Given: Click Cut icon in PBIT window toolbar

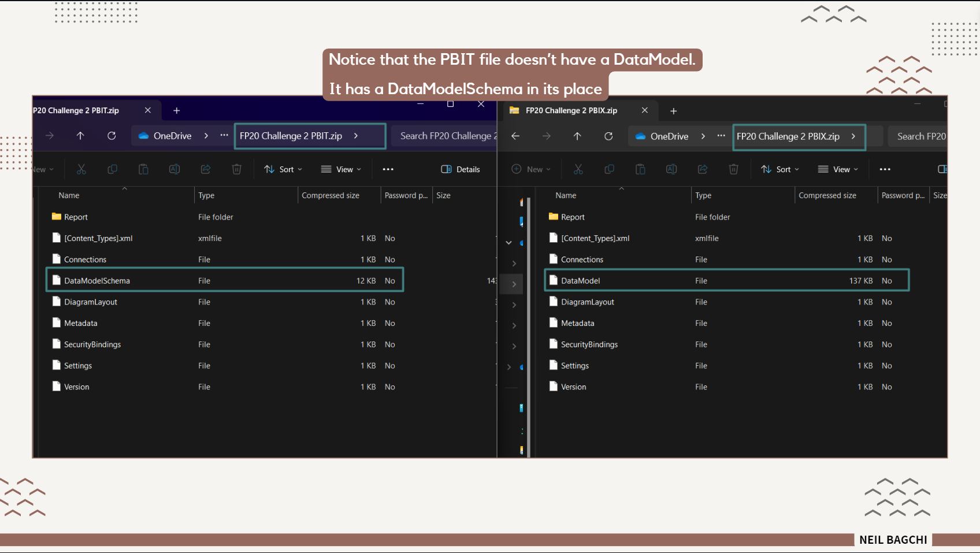Looking at the screenshot, I should (x=81, y=169).
